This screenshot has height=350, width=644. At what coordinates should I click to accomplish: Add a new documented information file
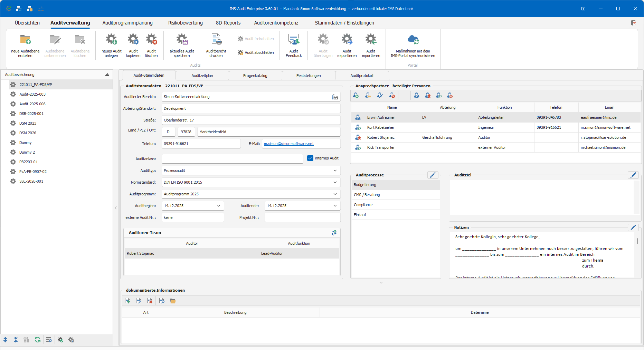click(x=127, y=301)
